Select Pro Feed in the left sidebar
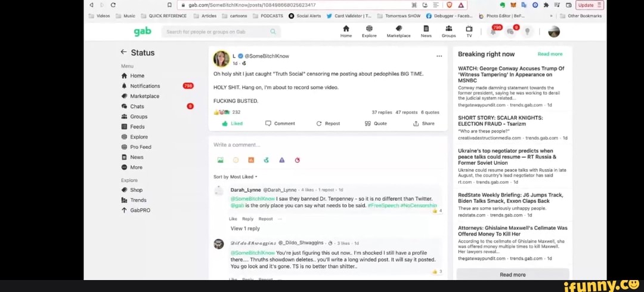The image size is (644, 292). click(140, 147)
